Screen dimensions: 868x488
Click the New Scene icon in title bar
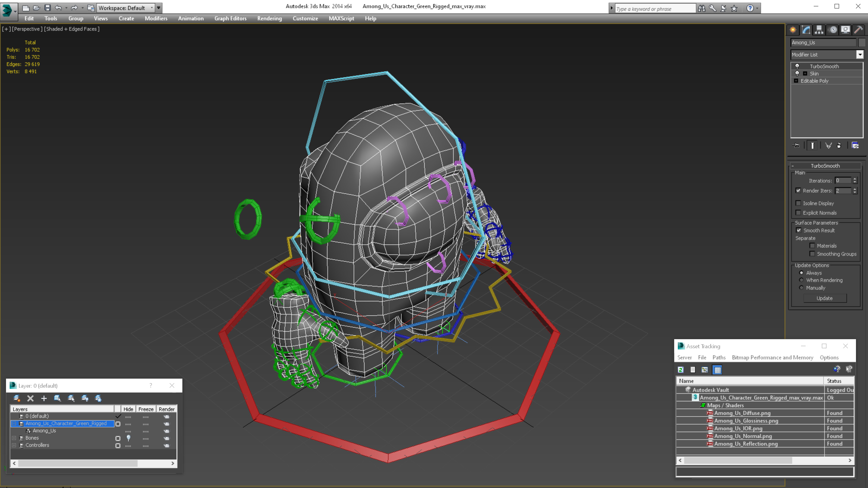26,8
